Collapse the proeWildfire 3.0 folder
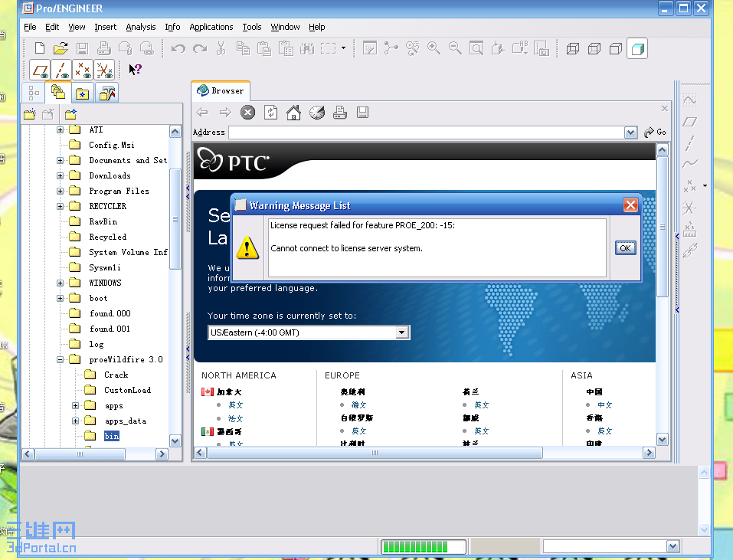Image resolution: width=733 pixels, height=560 pixels. click(x=60, y=359)
